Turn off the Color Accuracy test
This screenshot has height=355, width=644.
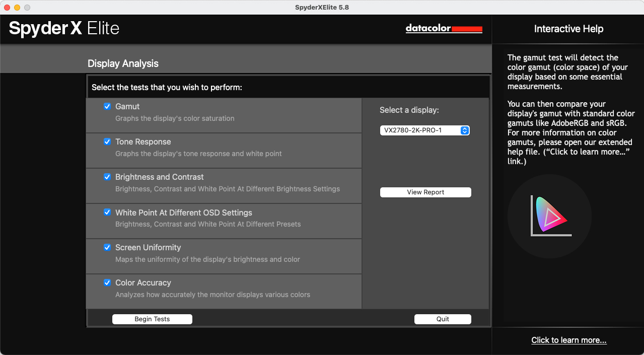(107, 282)
